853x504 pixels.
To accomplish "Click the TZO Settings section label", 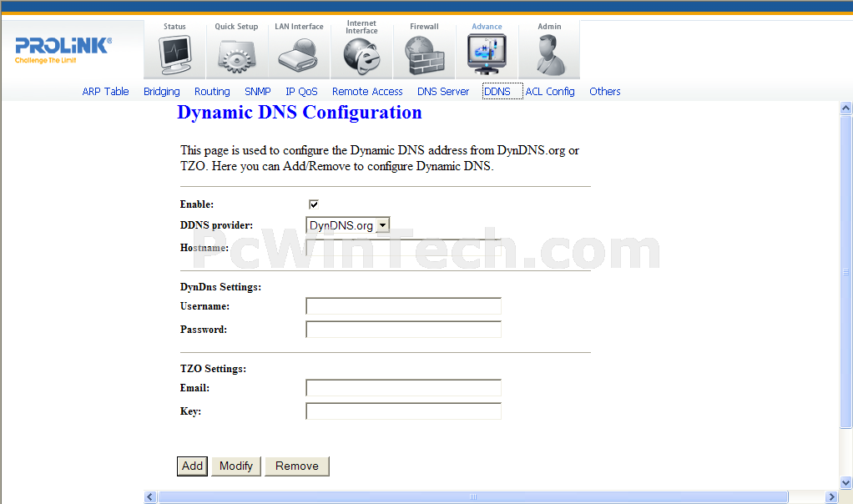I will 213,369.
